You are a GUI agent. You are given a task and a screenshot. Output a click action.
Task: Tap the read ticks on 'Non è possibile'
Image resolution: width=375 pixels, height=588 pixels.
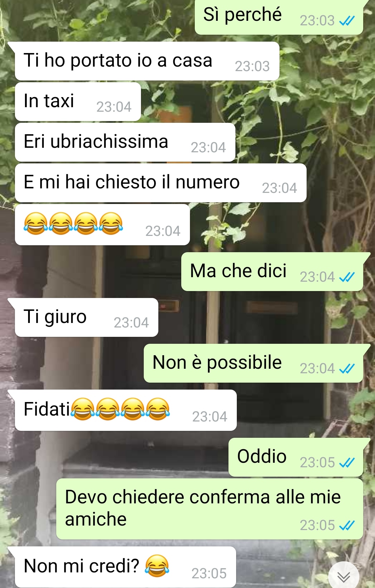tap(347, 368)
